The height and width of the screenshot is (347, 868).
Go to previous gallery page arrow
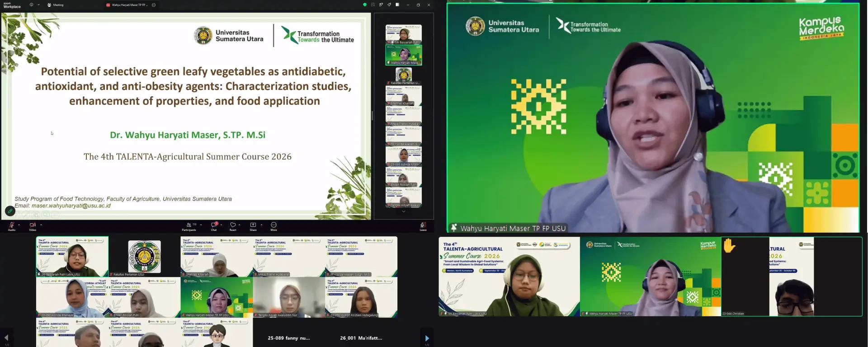[x=6, y=338]
